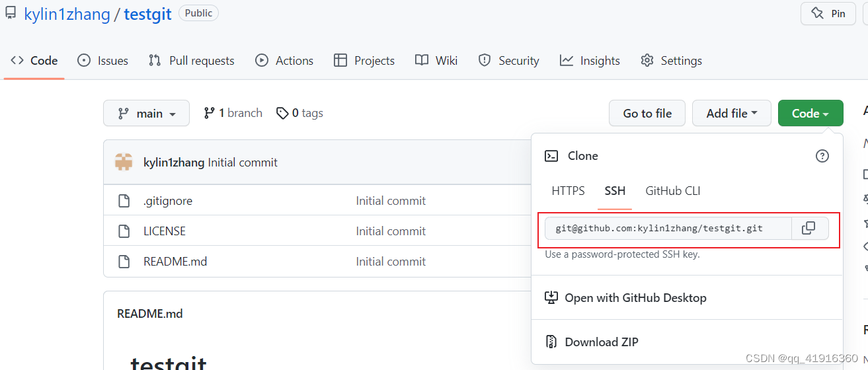Click the repository icon before kylin1zhang
Screen dimensions: 868x370
coord(10,13)
